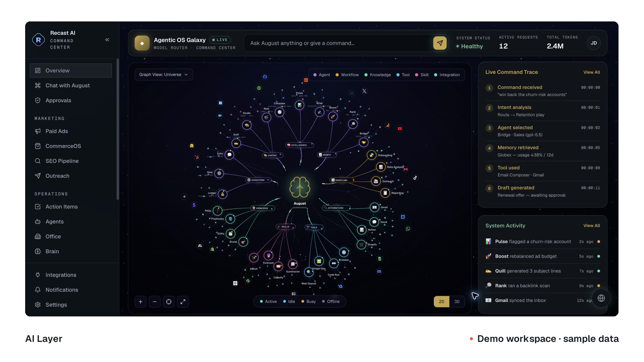Click the Bridge agent node
This screenshot has height=362, width=644.
tap(364, 142)
